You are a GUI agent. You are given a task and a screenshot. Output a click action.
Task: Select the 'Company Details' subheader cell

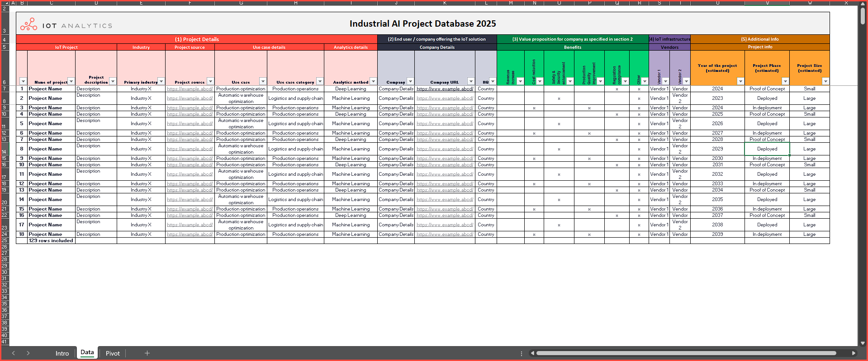point(437,47)
